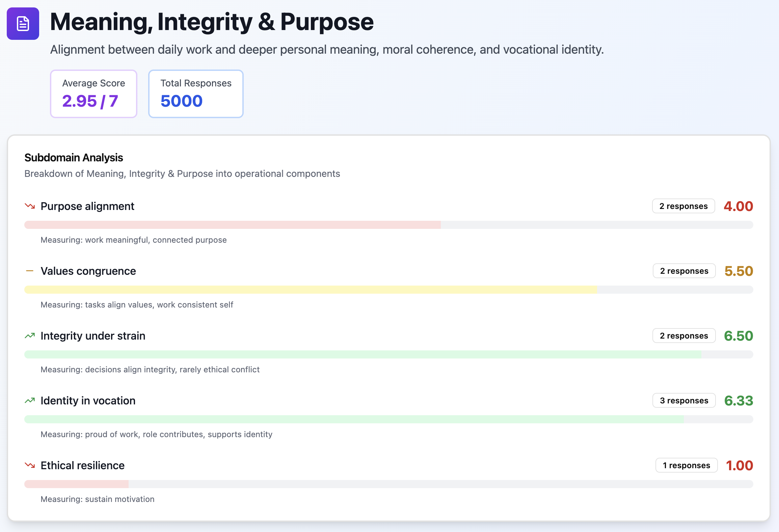
Task: Click downward trend icon beside Ethical resilience
Action: tap(30, 465)
